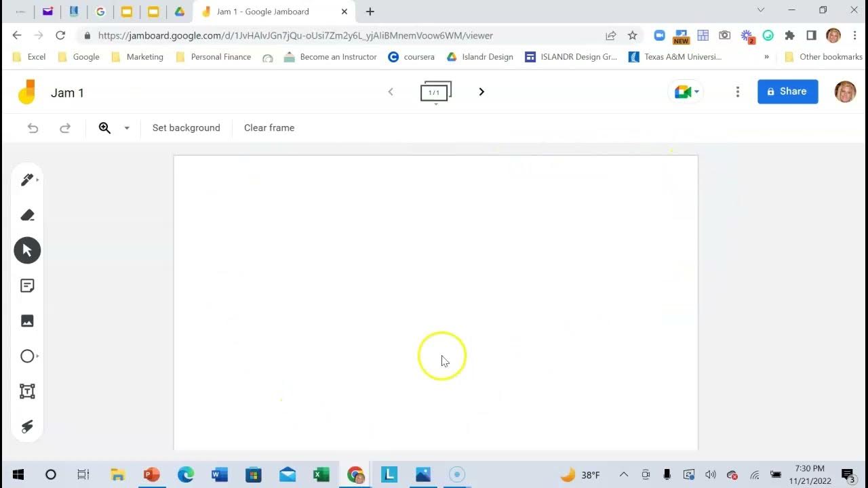
Task: Open PowerPoint from the taskbar
Action: click(151, 474)
